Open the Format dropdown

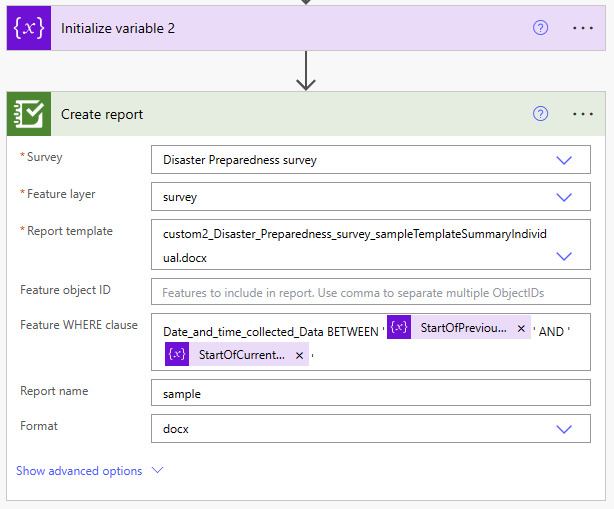564,429
